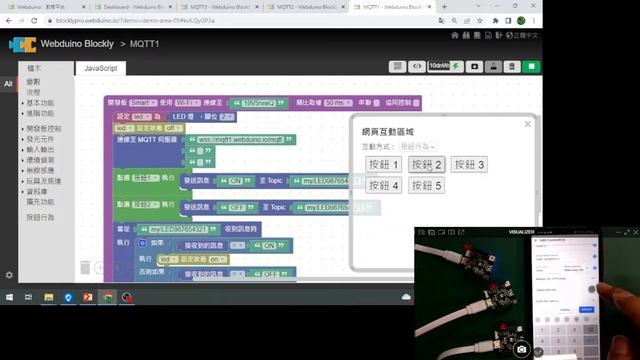The image size is (640, 360).
Task: Expand the 環境偵測 category
Action: [40, 160]
